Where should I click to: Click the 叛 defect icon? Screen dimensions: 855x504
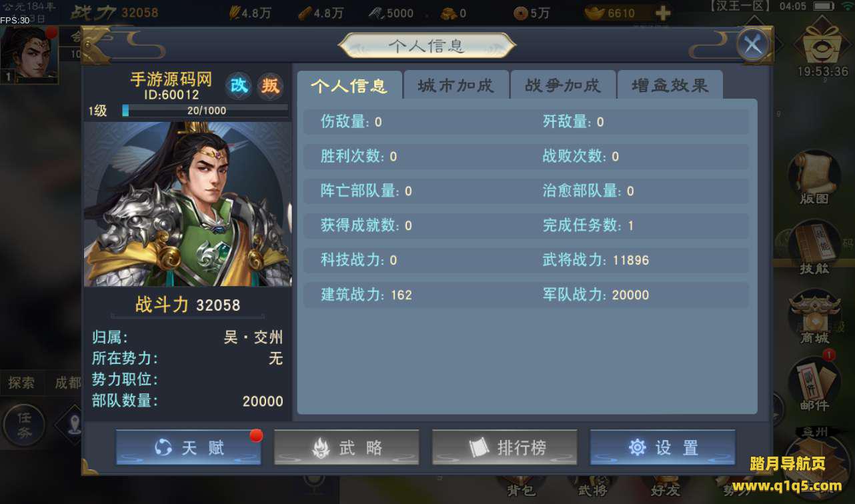270,86
